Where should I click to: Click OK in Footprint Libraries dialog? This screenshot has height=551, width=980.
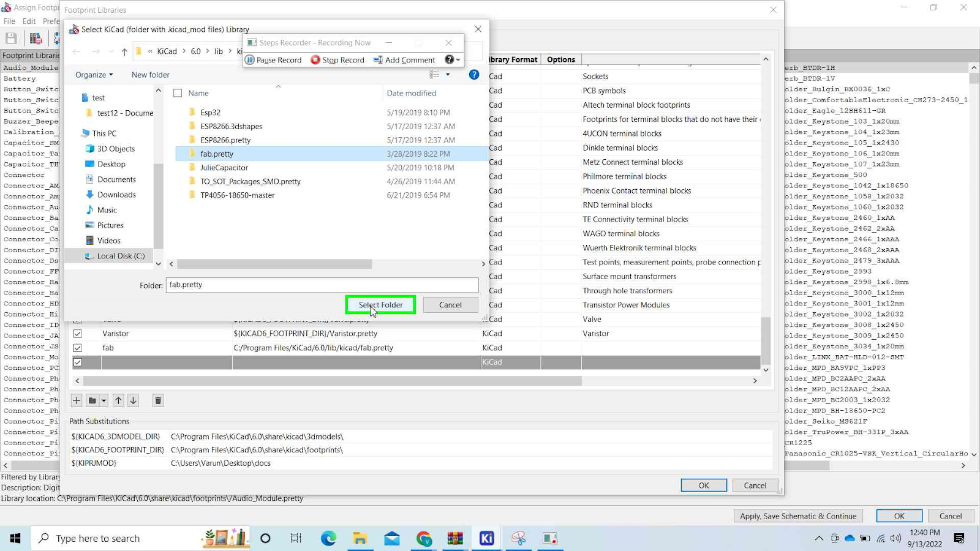coord(704,485)
